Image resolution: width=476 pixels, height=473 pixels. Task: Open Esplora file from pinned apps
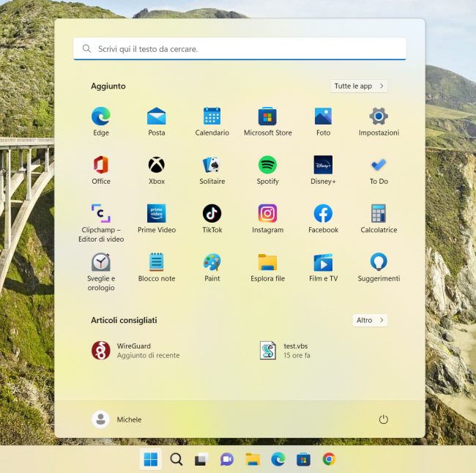point(267,267)
